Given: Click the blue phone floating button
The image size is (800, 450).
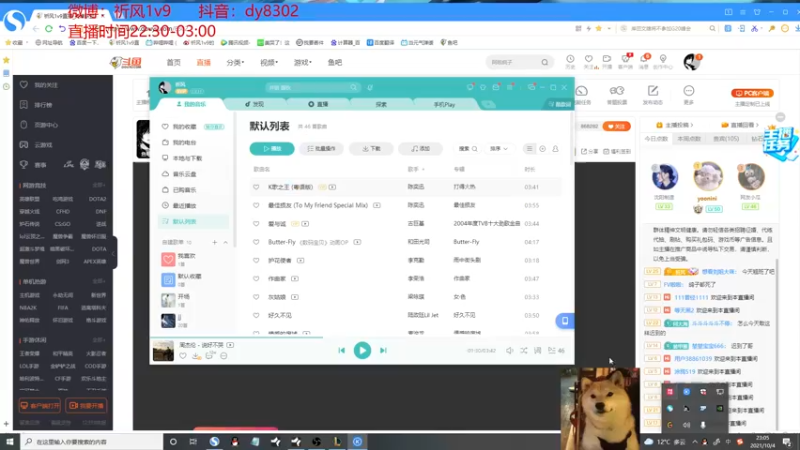Looking at the screenshot, I should pyautogui.click(x=565, y=321).
